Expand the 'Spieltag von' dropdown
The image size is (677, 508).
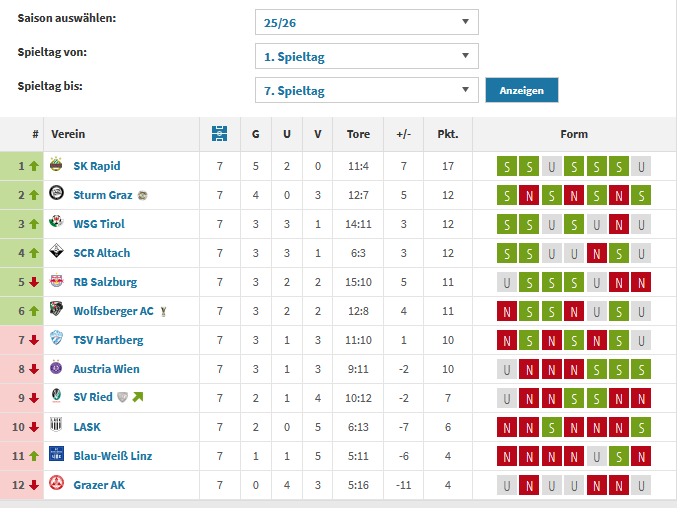[366, 56]
